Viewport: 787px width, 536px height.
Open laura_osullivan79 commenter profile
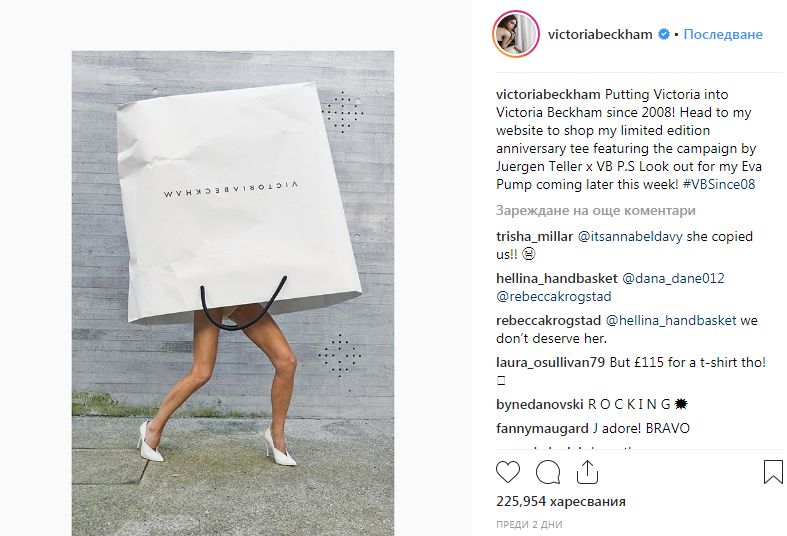(x=550, y=362)
